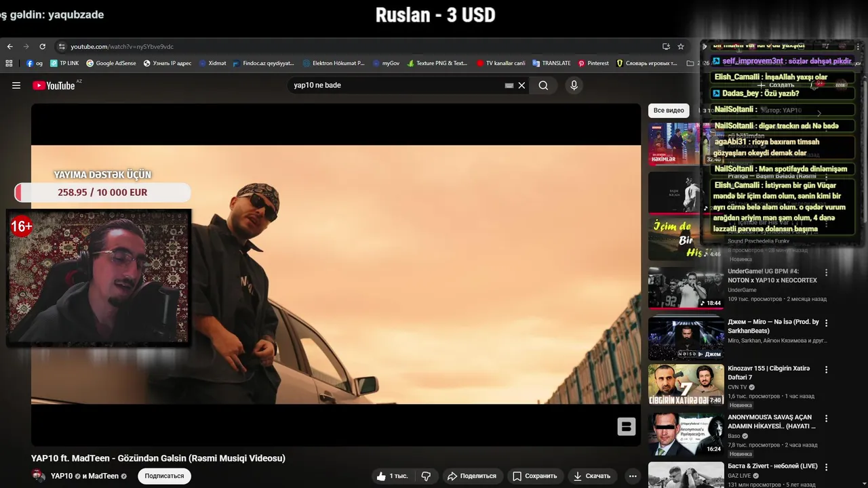Open UnderGame UG BPM #4 video title
868x488 pixels.
click(x=772, y=276)
